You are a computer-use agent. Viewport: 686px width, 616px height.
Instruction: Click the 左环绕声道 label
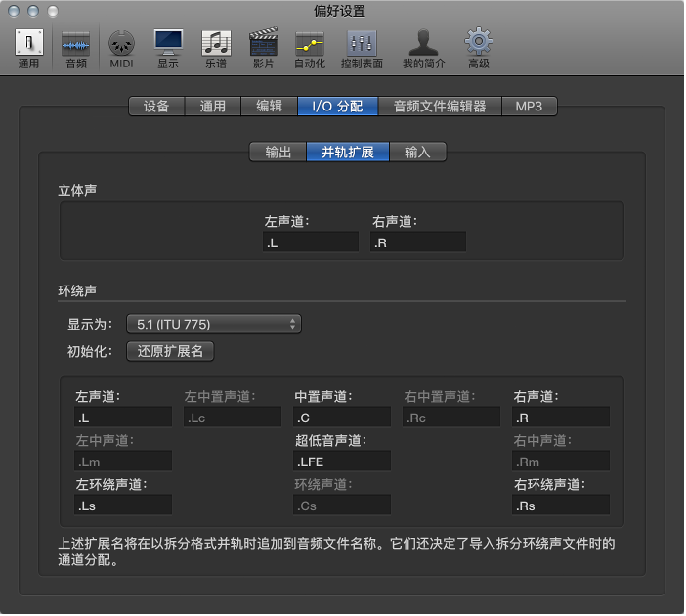pyautogui.click(x=111, y=485)
